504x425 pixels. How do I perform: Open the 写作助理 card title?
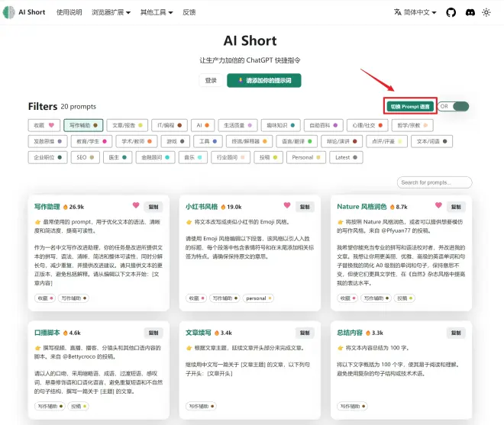47,207
